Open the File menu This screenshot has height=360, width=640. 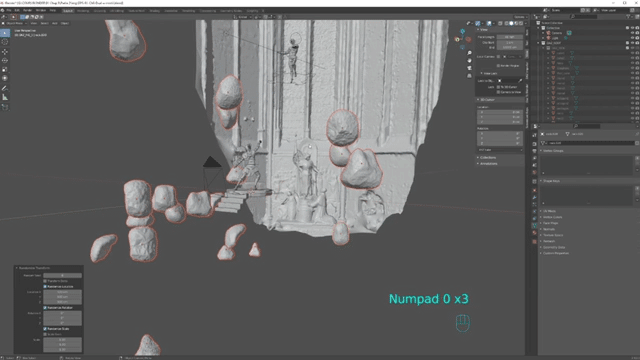pos(9,10)
